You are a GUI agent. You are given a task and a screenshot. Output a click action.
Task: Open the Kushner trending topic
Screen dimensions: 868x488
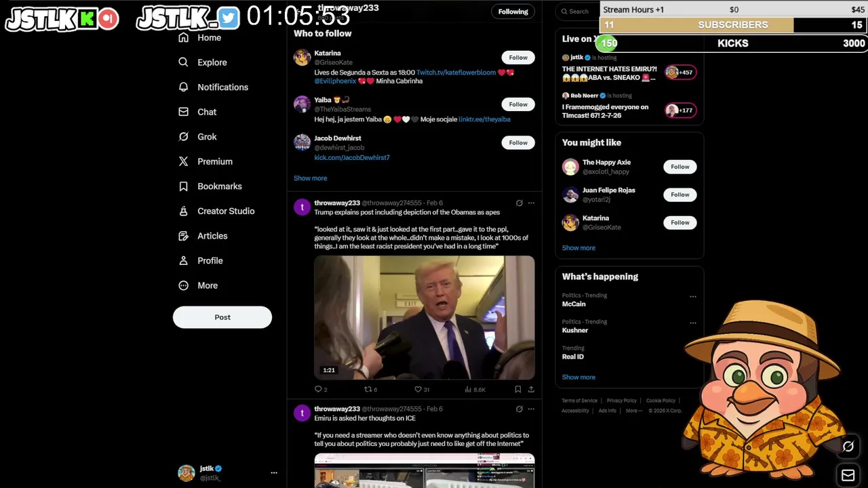575,331
